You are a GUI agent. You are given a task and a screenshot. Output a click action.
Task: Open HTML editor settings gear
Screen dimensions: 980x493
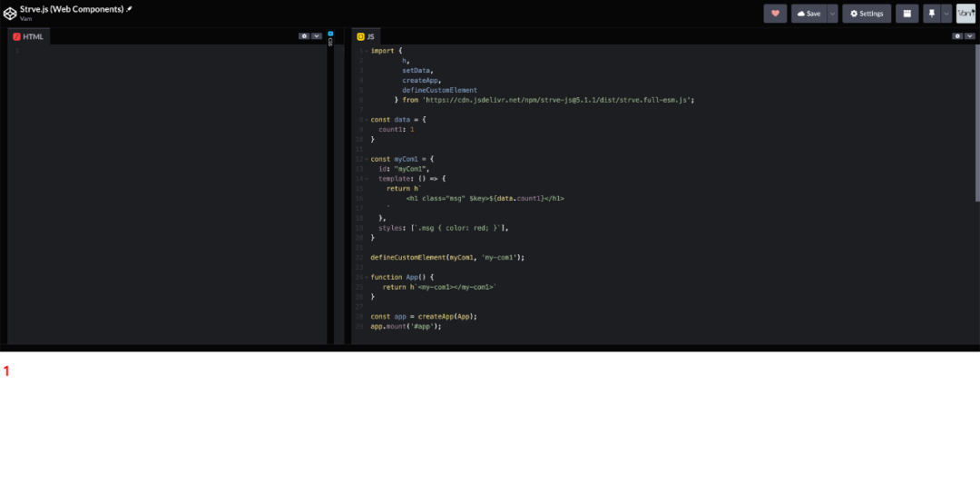304,36
